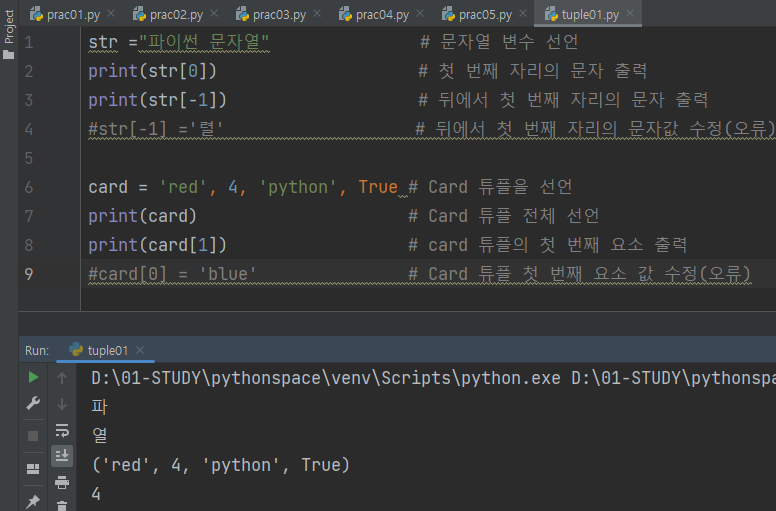Pin the run tab with pin icon
Viewport: 776px width, 511px height.
point(33,501)
